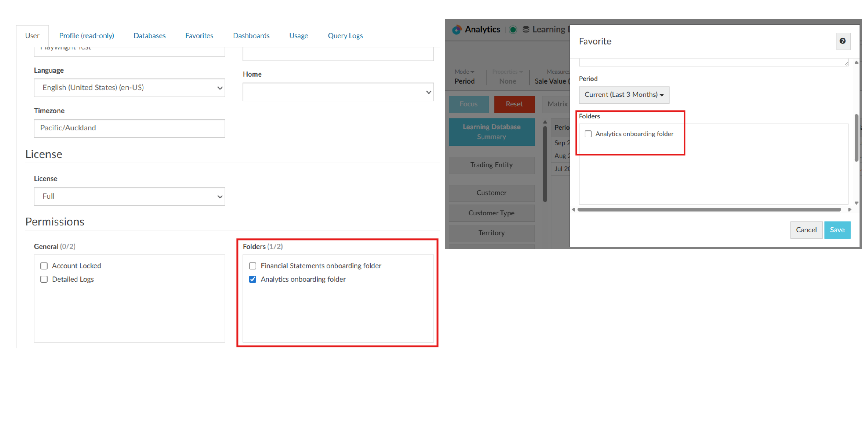Click the Analytics pie-chart logo icon
The image size is (868, 428).
tap(457, 30)
